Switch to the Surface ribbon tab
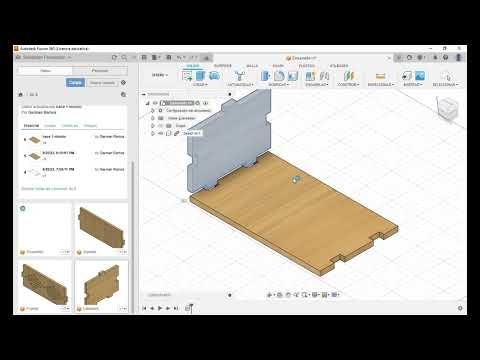 point(222,66)
